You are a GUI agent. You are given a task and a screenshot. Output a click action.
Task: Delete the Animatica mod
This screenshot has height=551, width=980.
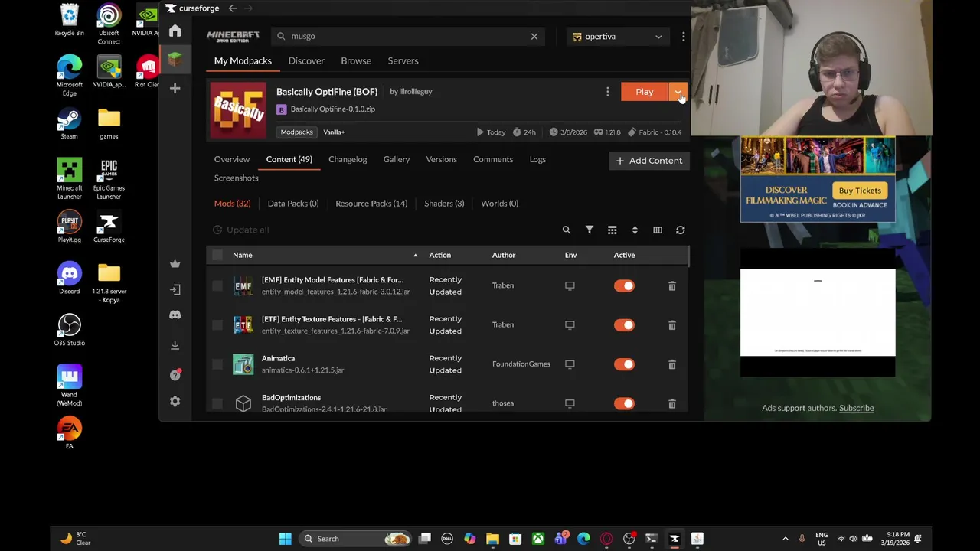[672, 364]
